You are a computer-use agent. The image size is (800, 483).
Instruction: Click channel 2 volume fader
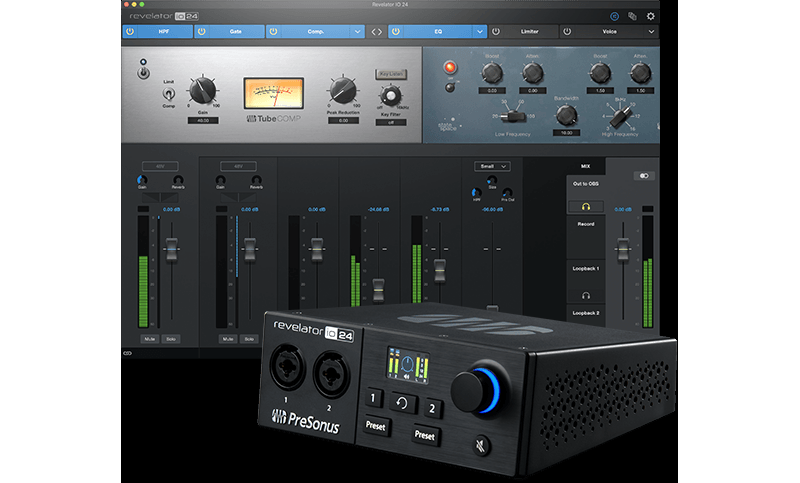[x=249, y=249]
